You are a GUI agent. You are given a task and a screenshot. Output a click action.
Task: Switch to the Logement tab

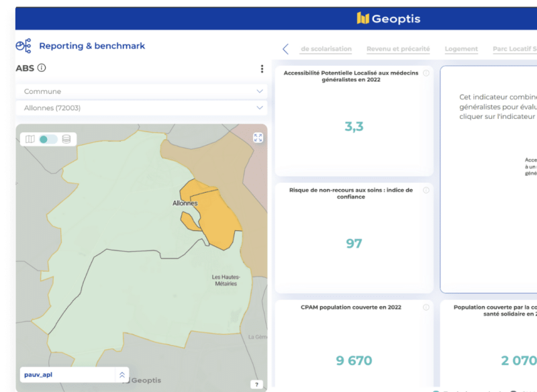click(461, 49)
